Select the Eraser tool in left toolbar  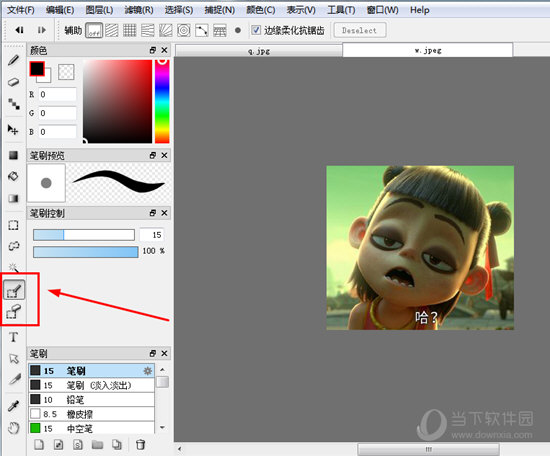(13, 82)
